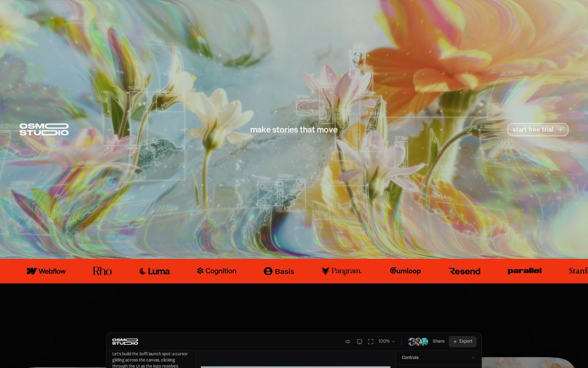Click the monitor preview icon in editor

pos(359,341)
